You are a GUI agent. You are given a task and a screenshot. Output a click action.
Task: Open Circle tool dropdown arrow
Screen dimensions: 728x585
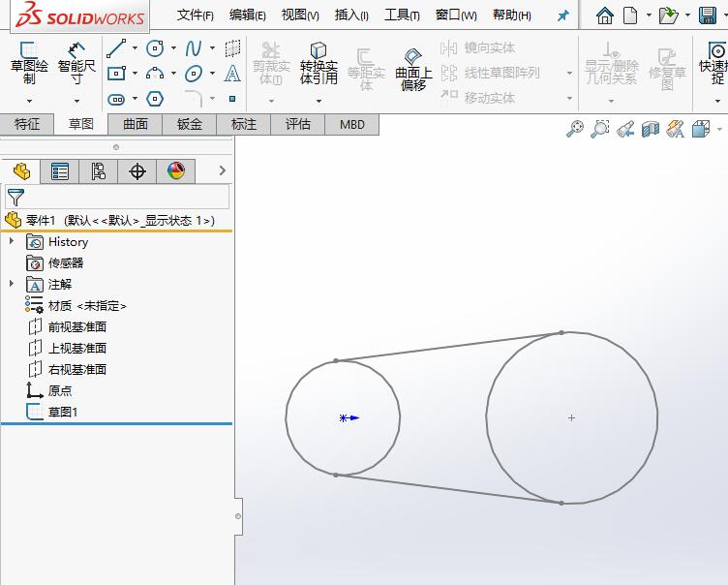point(173,47)
